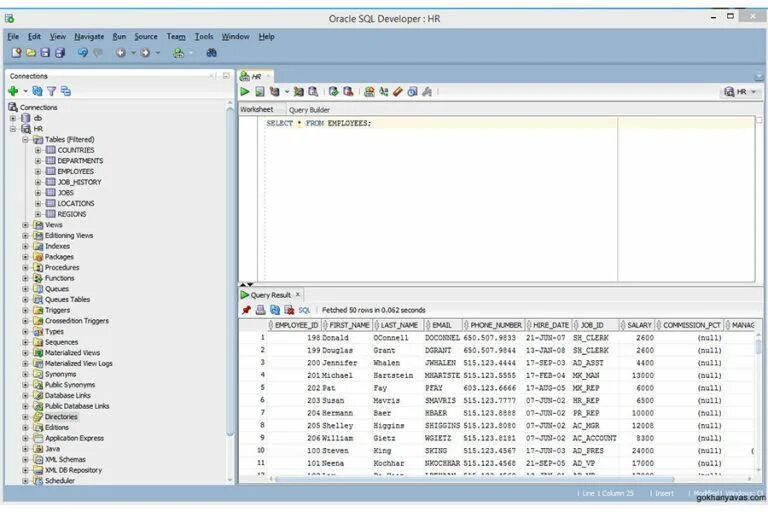Click the Undo arrow icon
The image size is (768, 512).
pos(83,52)
